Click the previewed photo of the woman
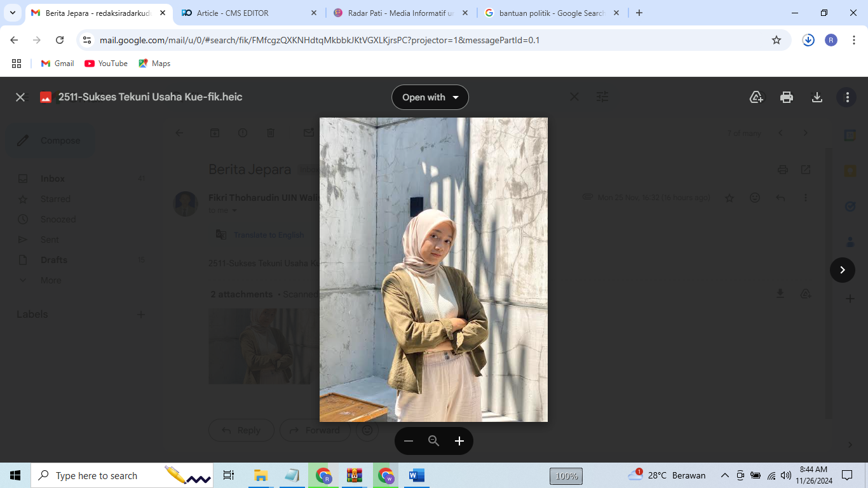The width and height of the screenshot is (868, 488). pyautogui.click(x=433, y=269)
